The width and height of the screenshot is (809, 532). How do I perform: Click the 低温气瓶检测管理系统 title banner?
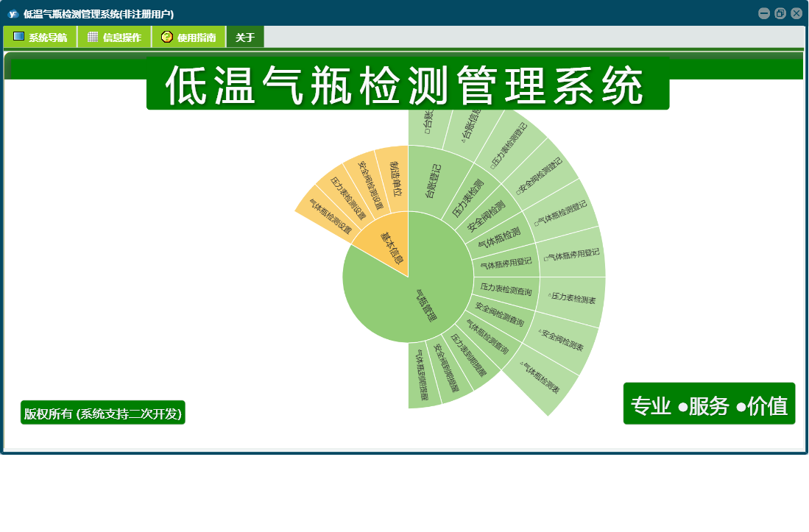[x=408, y=83]
